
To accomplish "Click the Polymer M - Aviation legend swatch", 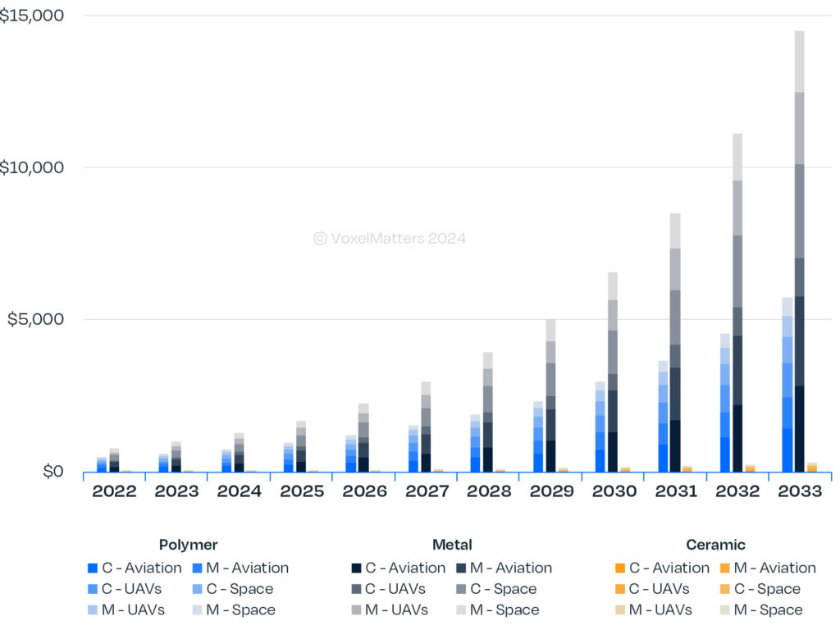I will pos(199,568).
